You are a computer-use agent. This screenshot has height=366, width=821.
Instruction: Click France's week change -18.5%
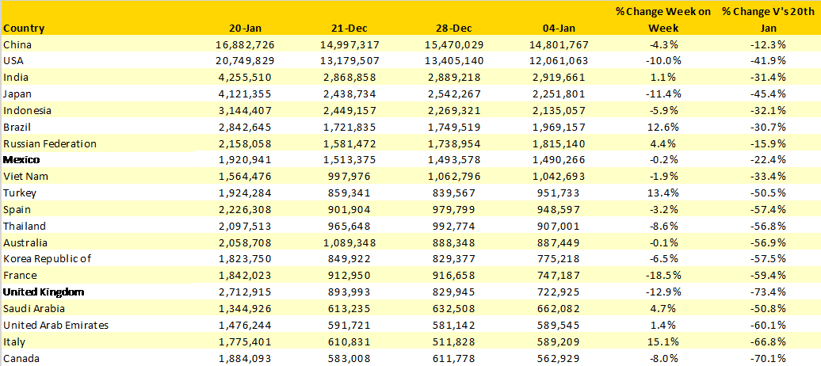pyautogui.click(x=663, y=275)
